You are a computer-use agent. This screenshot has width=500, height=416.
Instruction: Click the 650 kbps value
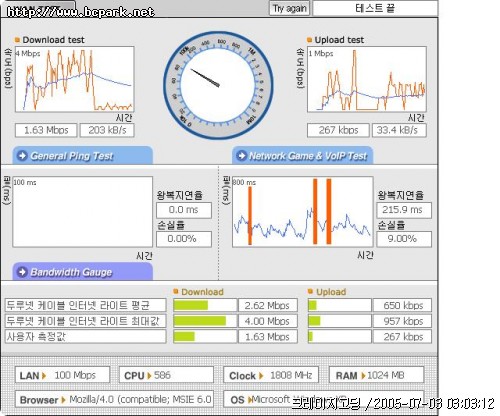402,305
